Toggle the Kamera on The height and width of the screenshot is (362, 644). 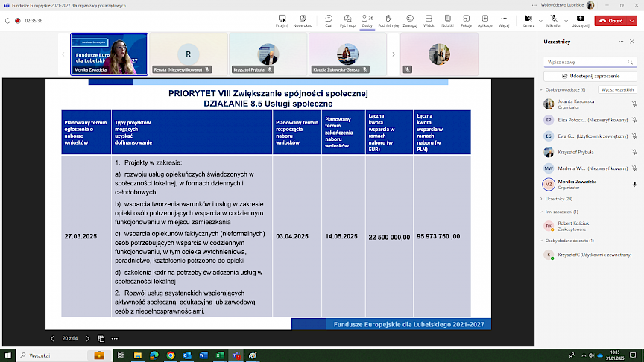(528, 21)
